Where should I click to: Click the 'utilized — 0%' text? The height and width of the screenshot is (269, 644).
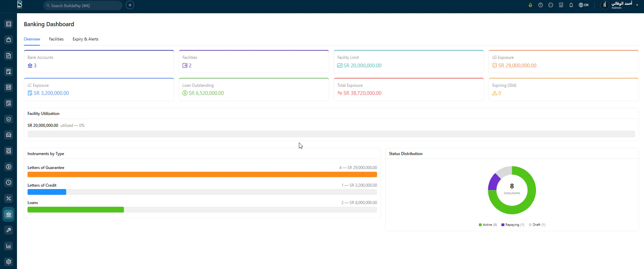pyautogui.click(x=72, y=125)
